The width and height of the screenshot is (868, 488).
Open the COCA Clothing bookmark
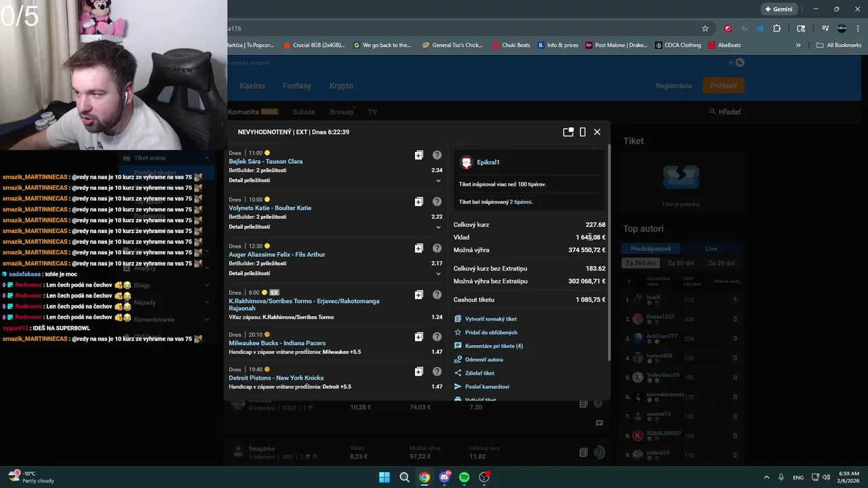click(x=677, y=45)
